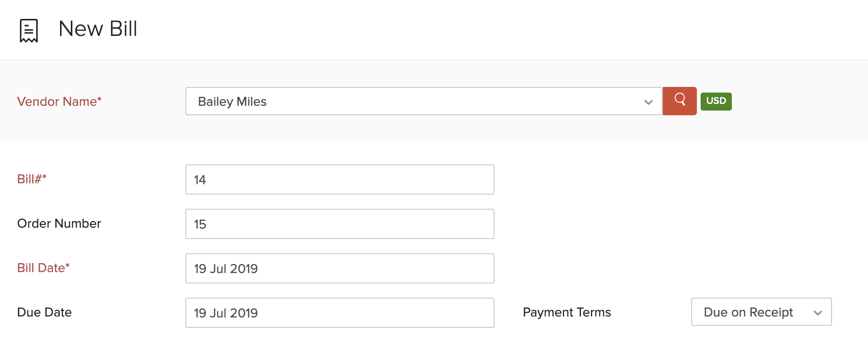Click the Payment Terms label
The width and height of the screenshot is (868, 359).
coord(566,312)
